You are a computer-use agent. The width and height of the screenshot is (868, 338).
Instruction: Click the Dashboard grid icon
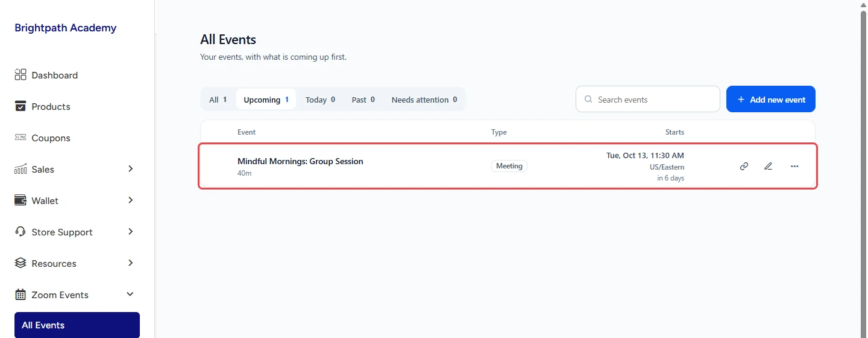tap(20, 75)
